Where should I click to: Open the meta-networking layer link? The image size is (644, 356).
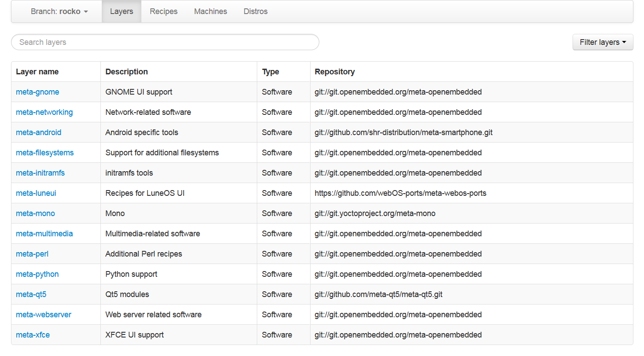pos(44,112)
